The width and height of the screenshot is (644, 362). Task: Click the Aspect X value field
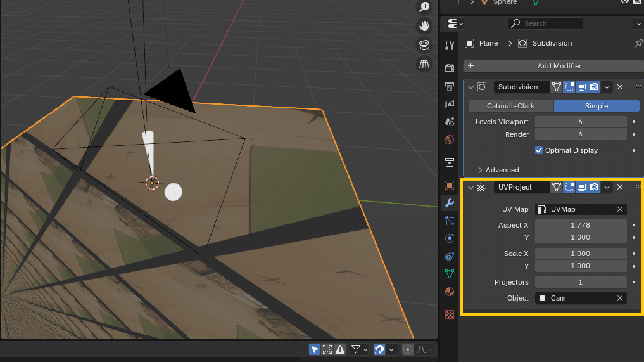(x=580, y=225)
